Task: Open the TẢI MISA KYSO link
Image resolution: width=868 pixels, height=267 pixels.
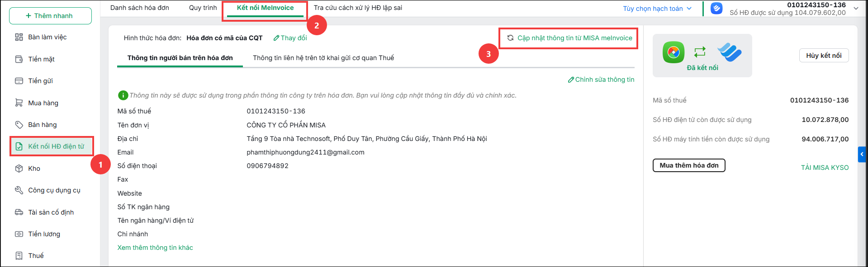Action: pyautogui.click(x=825, y=168)
